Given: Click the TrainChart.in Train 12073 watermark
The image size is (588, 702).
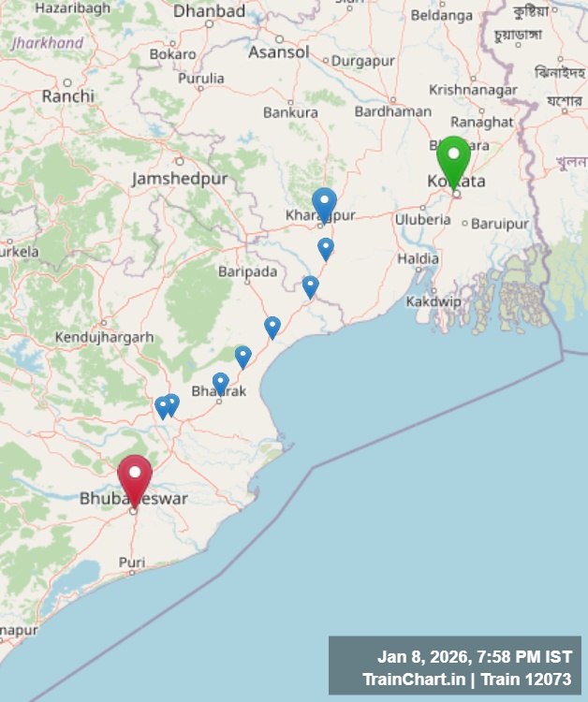Looking at the screenshot, I should click(467, 679).
